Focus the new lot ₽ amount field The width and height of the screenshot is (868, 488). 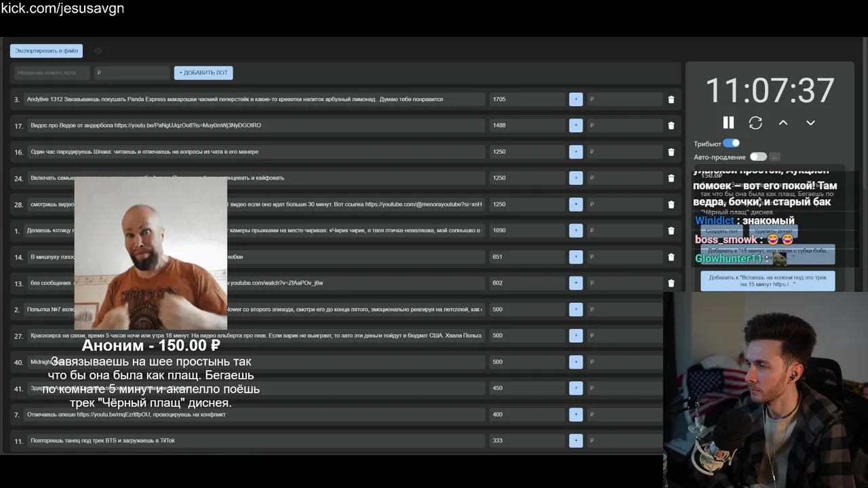pos(132,73)
